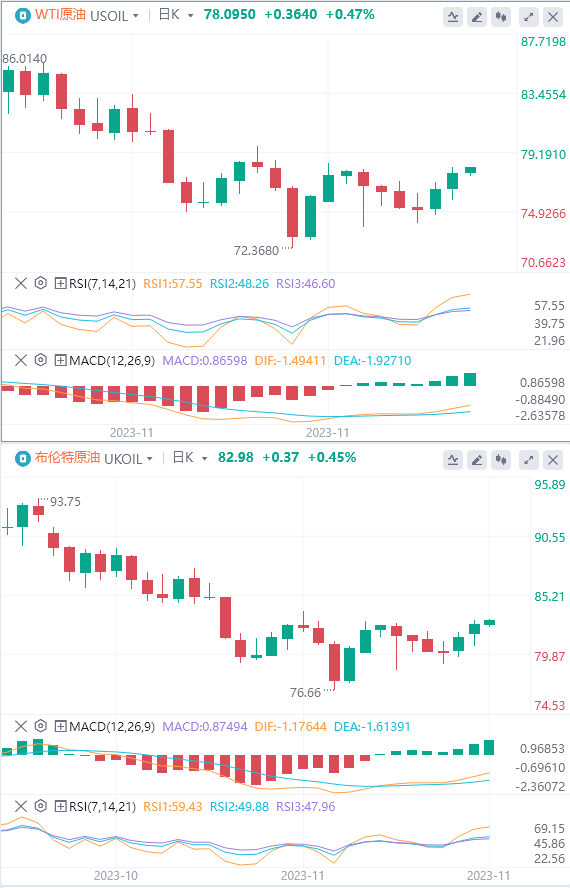Remove the WTI RSI(7,14,21) indicator
The width and height of the screenshot is (570, 888).
tap(21, 283)
